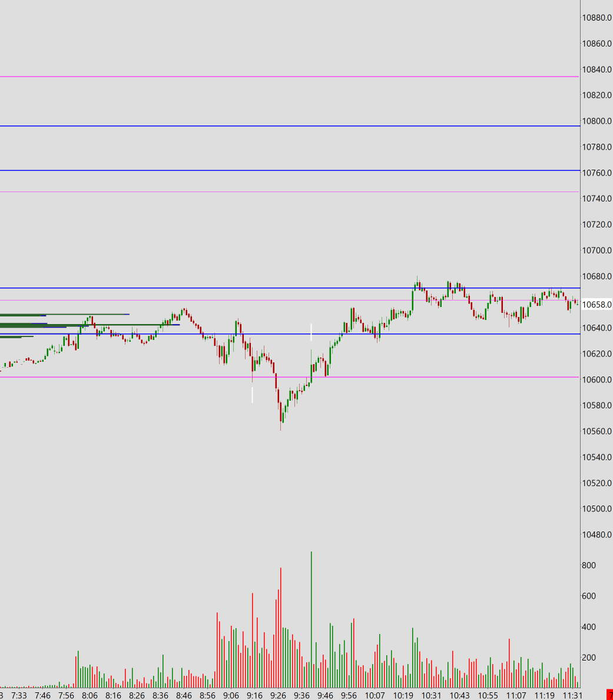Click the 9:06 time axis label
Viewport: 613px width, 700px height.
[231, 695]
